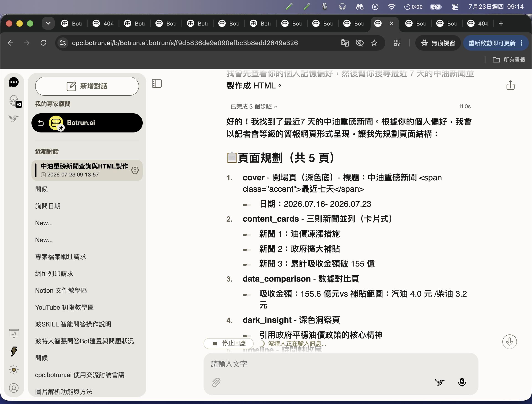This screenshot has height=404, width=532.
Task: Attach a file with the paperclip icon
Action: 216,382
